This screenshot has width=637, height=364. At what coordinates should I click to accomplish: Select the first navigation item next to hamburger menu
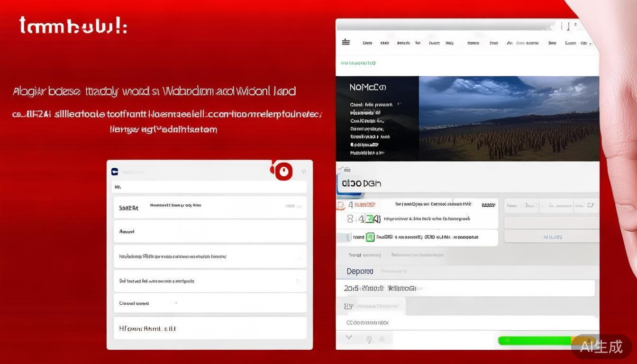[x=367, y=43]
